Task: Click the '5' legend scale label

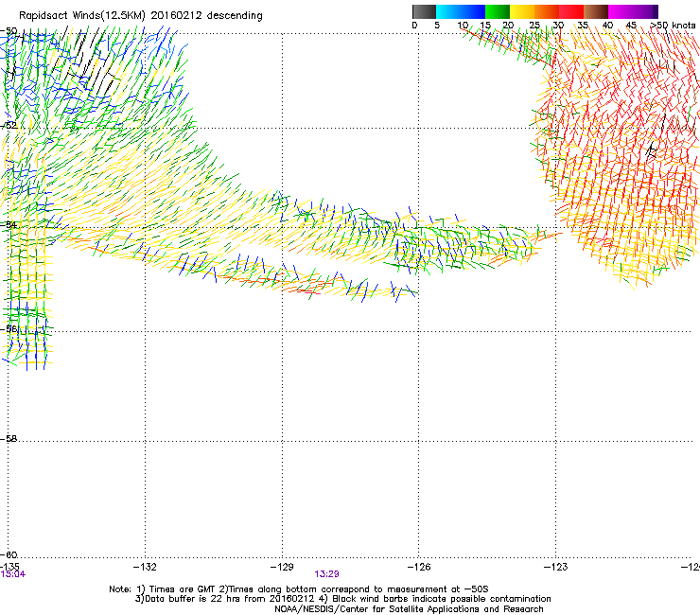Action: click(437, 26)
